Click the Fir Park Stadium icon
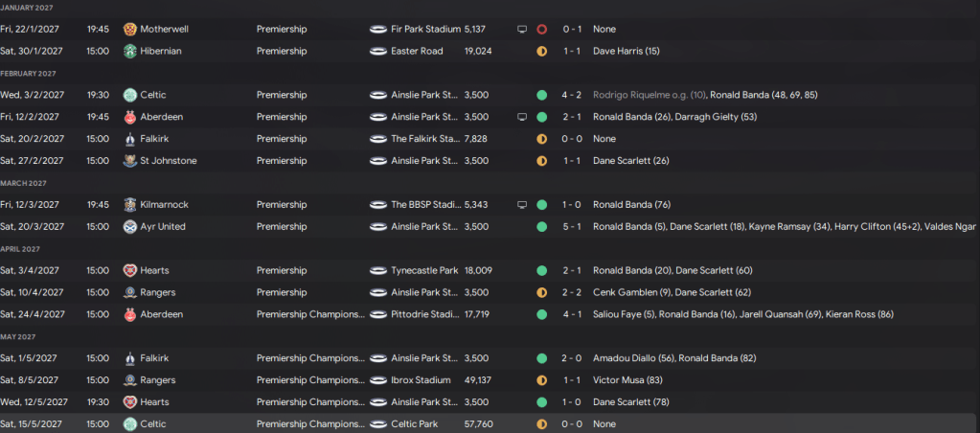 [377, 30]
